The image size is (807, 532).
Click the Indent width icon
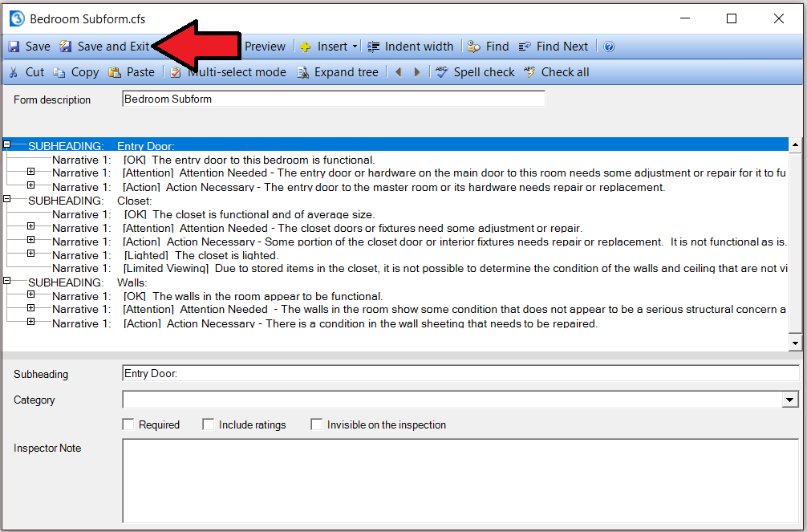[374, 47]
